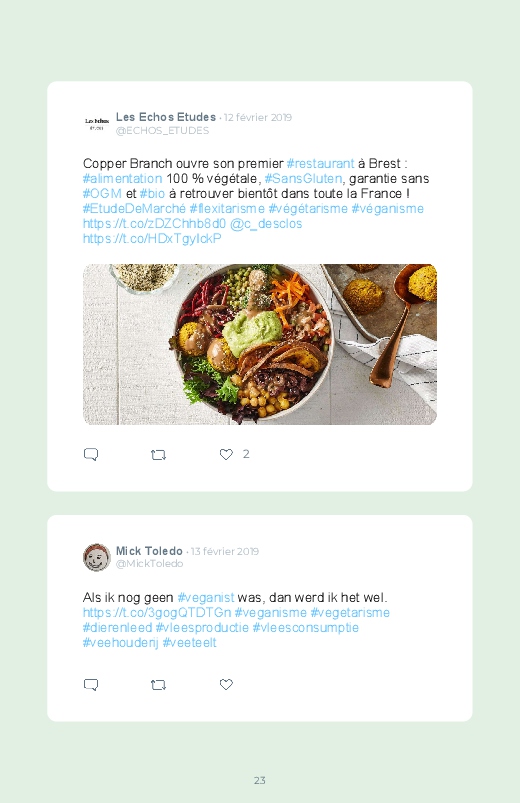
Task: Select the #dierenleed hashtag
Action: (117, 627)
